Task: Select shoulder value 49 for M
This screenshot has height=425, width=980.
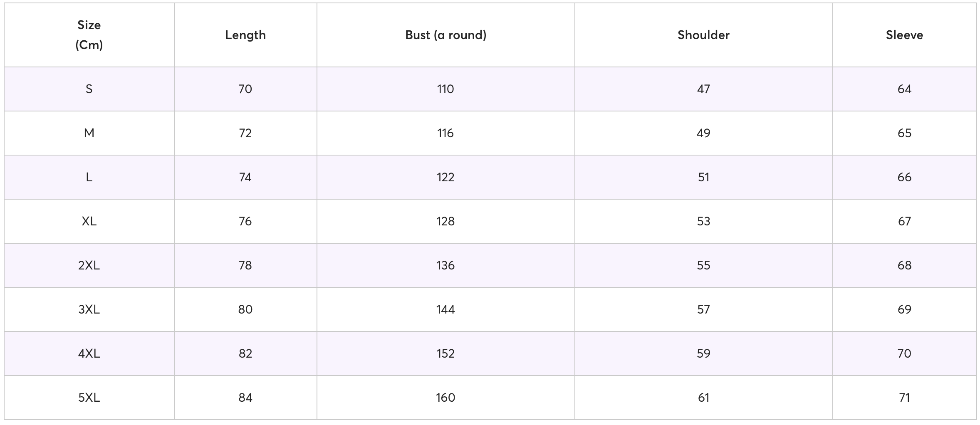Action: [x=704, y=133]
